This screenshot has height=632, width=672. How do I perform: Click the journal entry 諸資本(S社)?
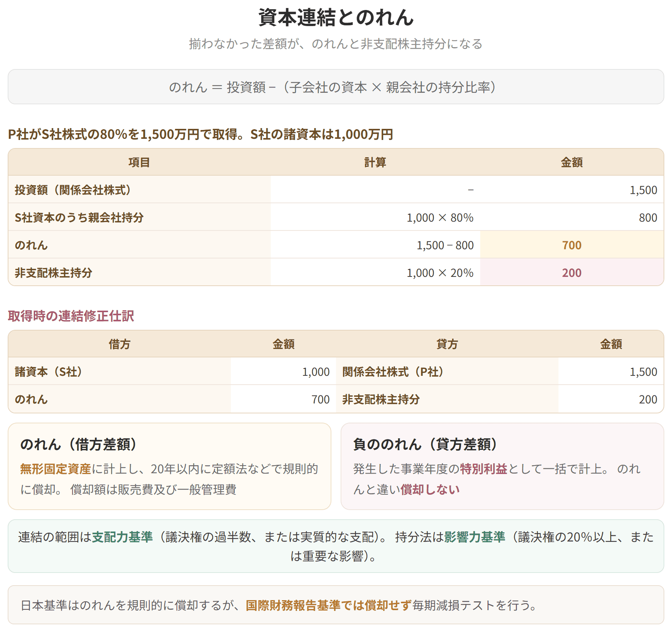click(x=49, y=372)
